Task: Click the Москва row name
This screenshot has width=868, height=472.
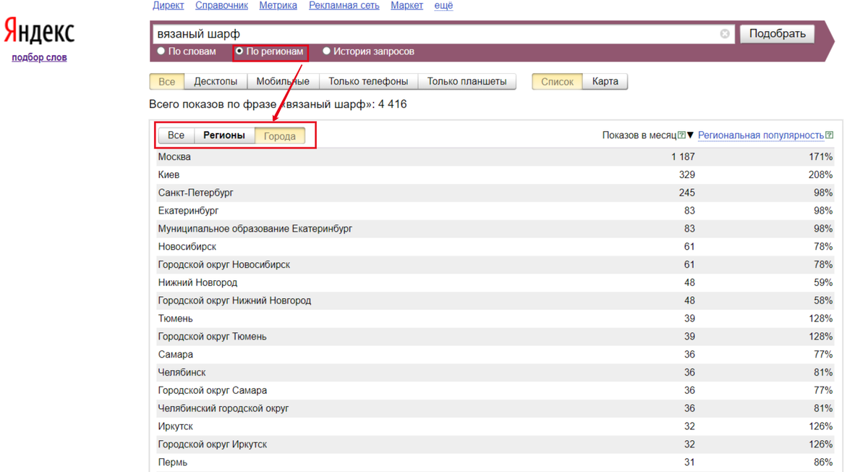Action: tap(174, 157)
